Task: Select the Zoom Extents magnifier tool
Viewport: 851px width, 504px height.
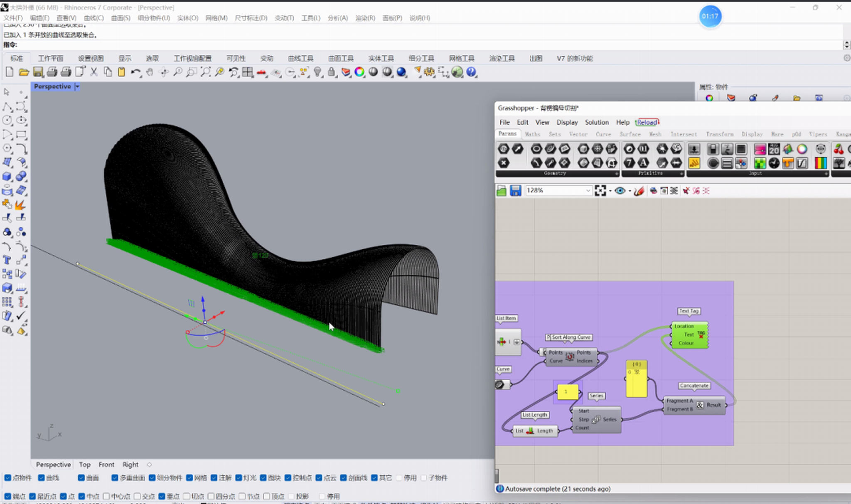Action: coord(205,72)
